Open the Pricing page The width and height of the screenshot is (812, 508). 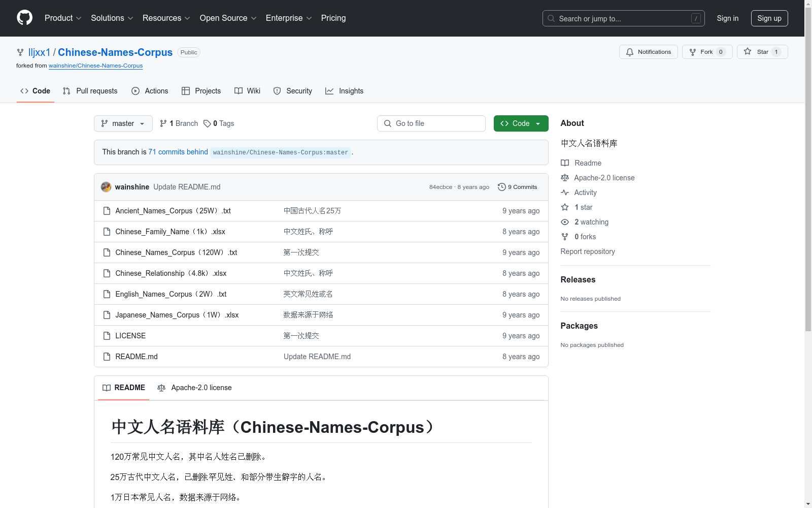pos(333,18)
